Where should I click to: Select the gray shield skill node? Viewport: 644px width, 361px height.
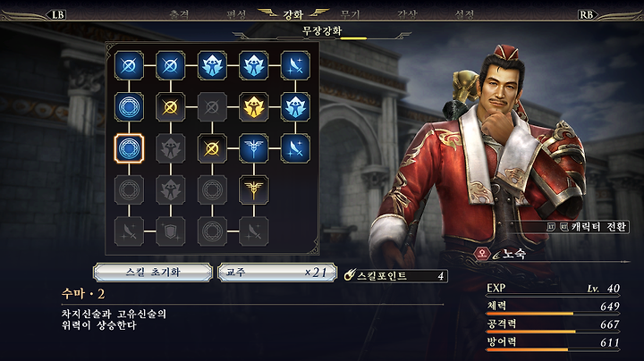click(171, 231)
